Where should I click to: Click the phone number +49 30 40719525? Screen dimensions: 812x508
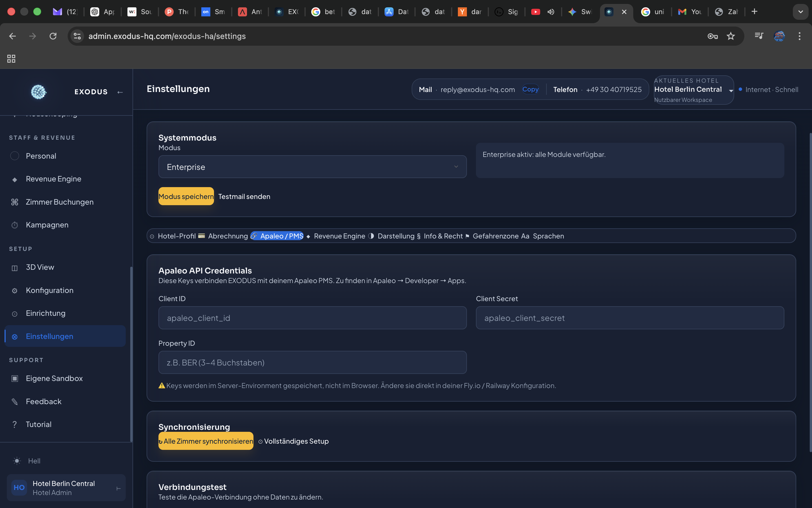tap(614, 89)
